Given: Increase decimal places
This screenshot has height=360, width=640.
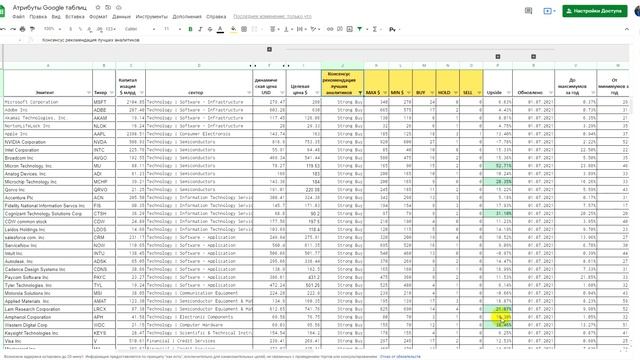Looking at the screenshot, I should coord(100,29).
